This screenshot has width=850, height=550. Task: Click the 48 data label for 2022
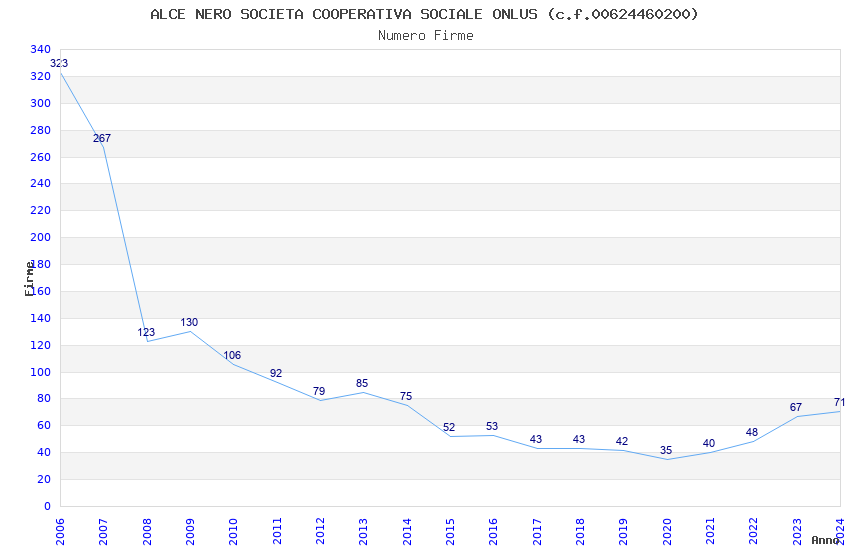coord(752,432)
